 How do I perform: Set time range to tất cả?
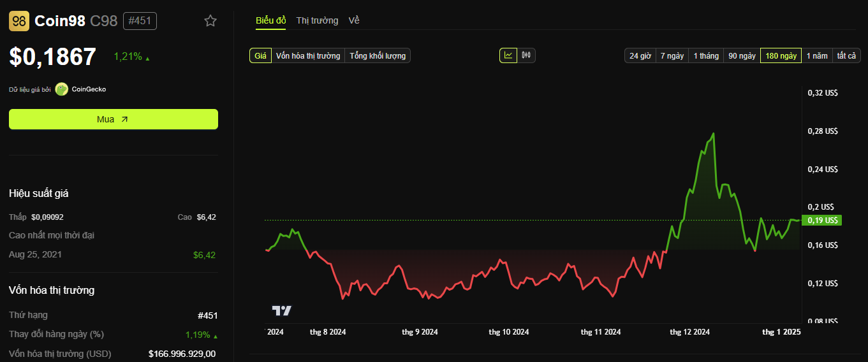[x=846, y=55]
